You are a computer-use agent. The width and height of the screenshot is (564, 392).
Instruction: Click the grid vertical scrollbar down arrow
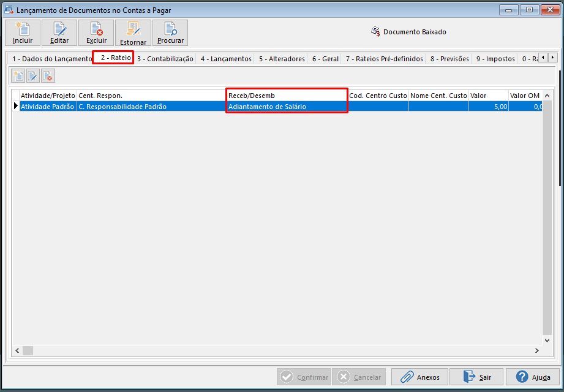tap(547, 340)
